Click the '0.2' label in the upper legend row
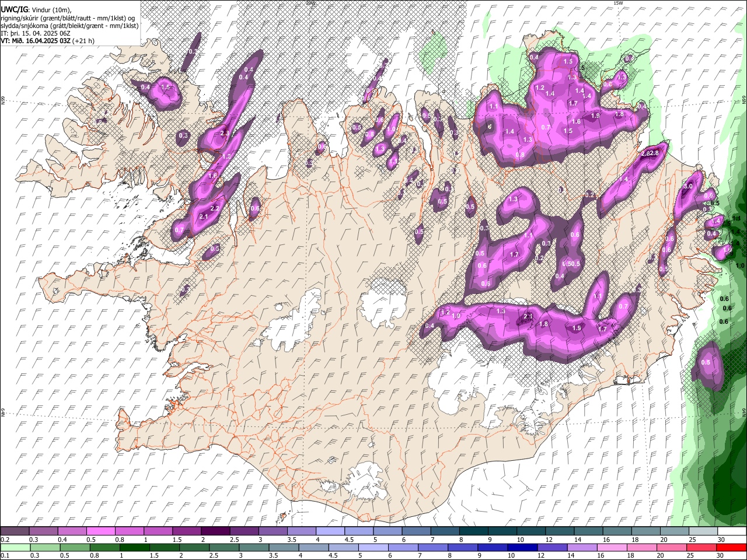747x560 pixels. 5,540
